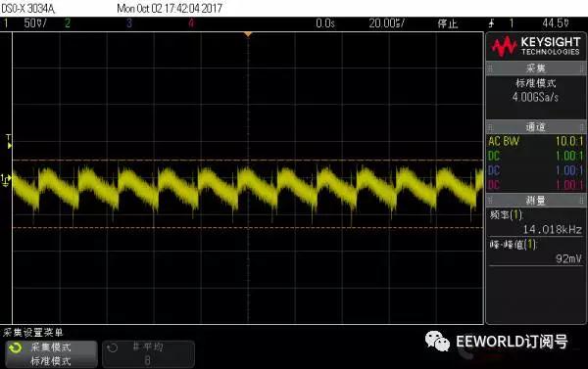Open the 采集模式 标准模式 softkey
Screen dimensions: 588x369
[x=51, y=354]
